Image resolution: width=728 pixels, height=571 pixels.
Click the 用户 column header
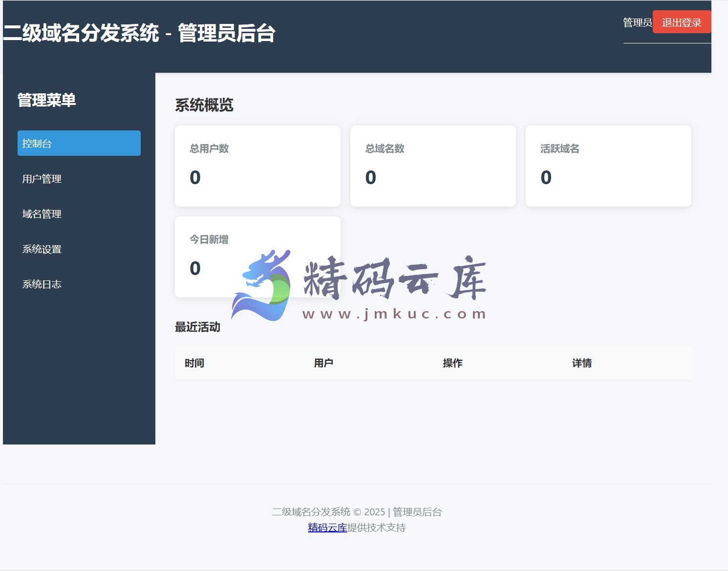point(323,363)
